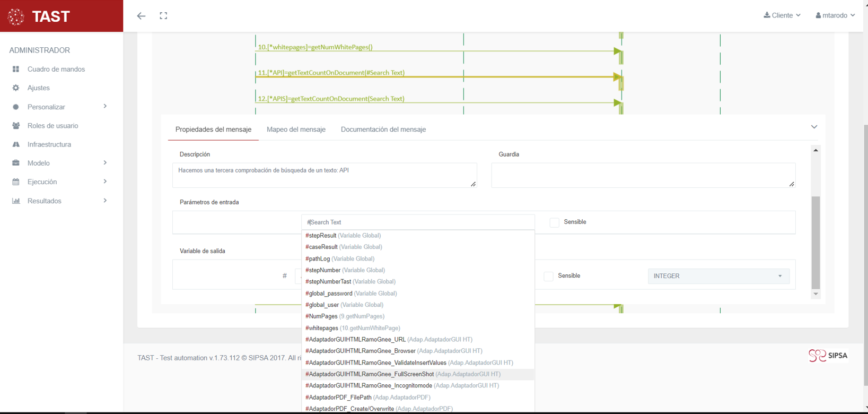Open the INTEGER type dropdown
The width and height of the screenshot is (868, 414).
(718, 276)
